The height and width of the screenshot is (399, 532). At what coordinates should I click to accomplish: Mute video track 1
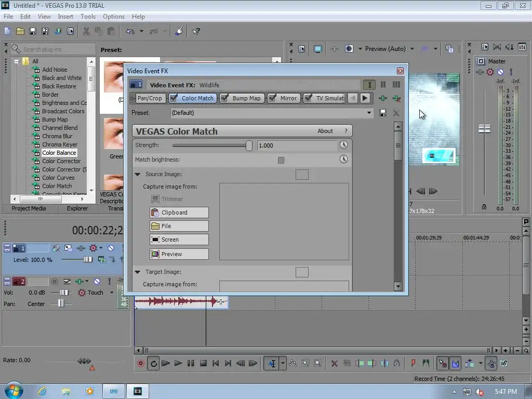tap(111, 248)
